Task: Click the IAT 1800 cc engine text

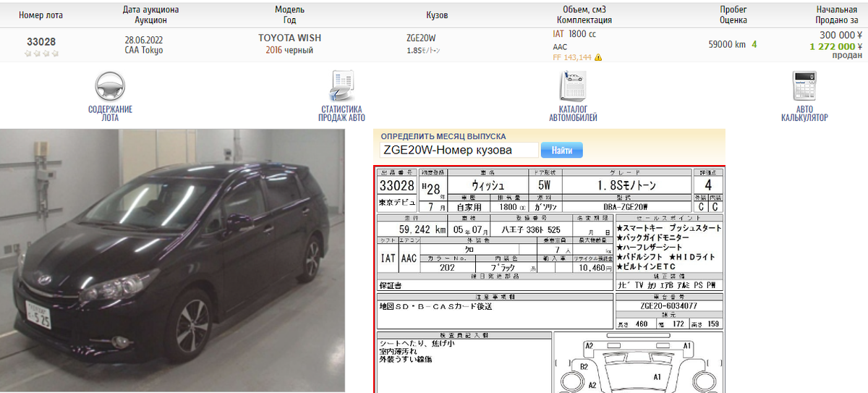Action: pos(574,33)
